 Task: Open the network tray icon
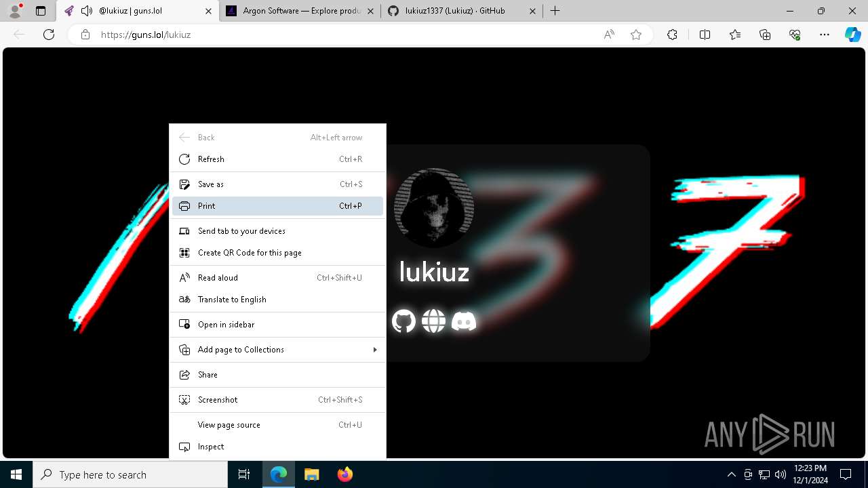click(764, 474)
